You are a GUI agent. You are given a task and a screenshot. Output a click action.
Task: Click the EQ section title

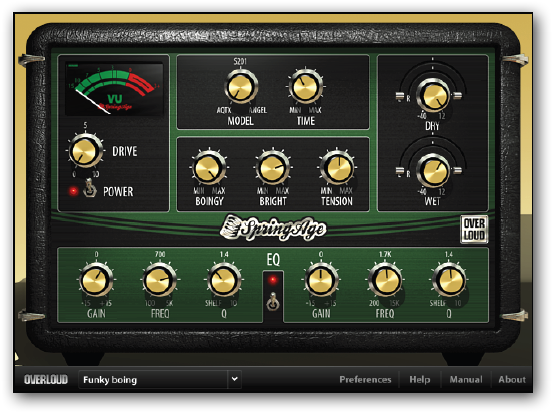point(273,260)
